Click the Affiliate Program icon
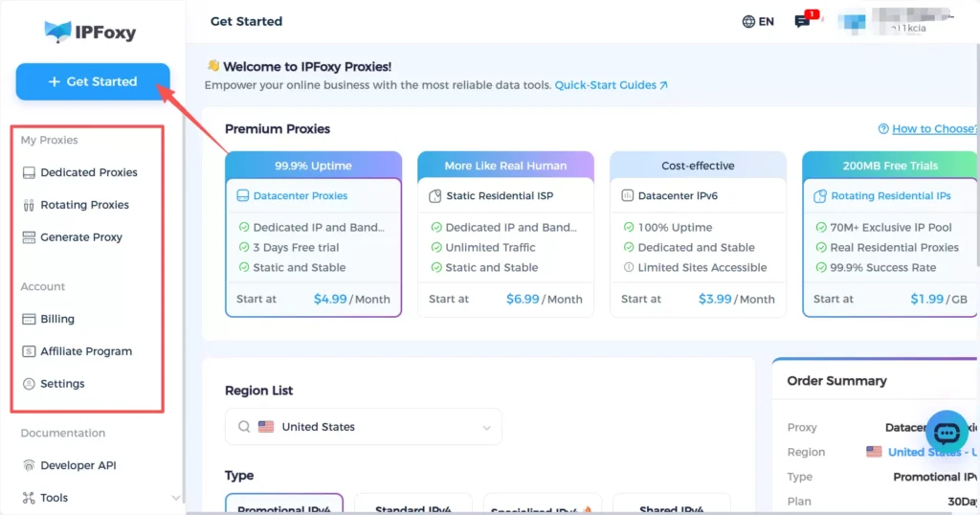Screen dimensions: 980x515 pos(29,351)
